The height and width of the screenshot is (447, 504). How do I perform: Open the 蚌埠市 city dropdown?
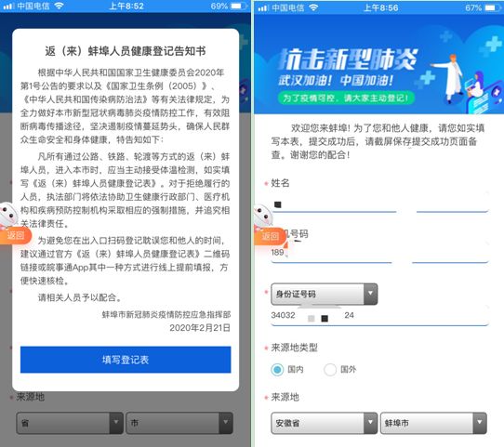(x=433, y=423)
